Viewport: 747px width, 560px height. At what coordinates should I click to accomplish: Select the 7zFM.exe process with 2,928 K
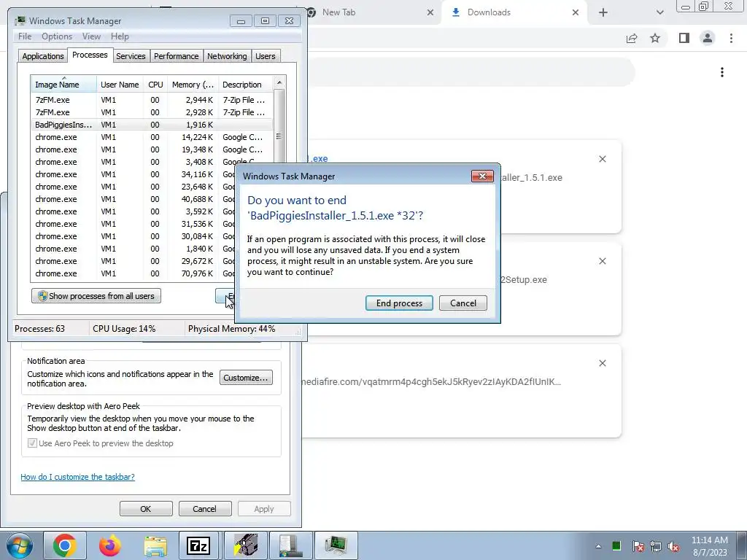pos(152,112)
